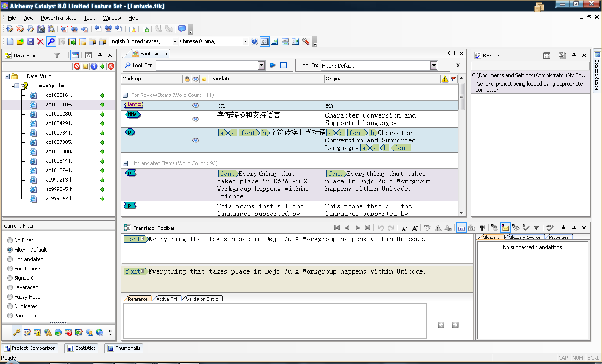Click the string list vertical scrollbar down arrow
This screenshot has width=602, height=364.
point(461,213)
